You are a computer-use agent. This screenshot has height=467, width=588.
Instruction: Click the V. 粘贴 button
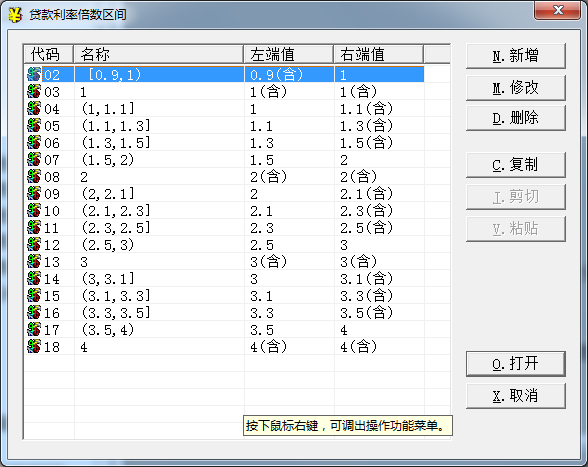(516, 229)
